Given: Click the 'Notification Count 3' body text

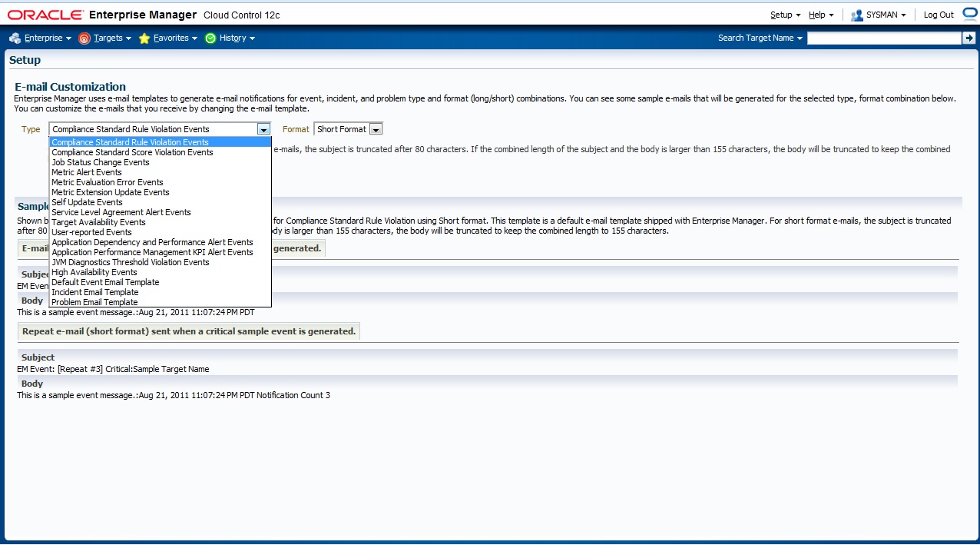Looking at the screenshot, I should [x=293, y=395].
